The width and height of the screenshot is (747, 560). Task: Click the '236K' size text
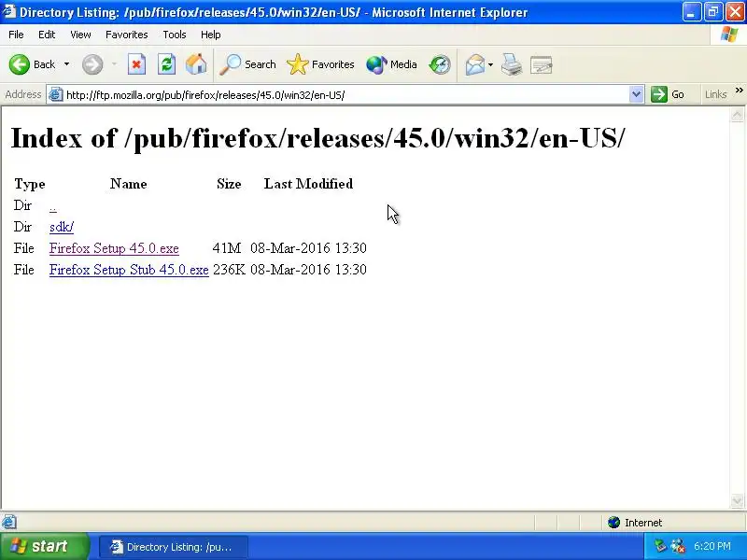click(229, 270)
